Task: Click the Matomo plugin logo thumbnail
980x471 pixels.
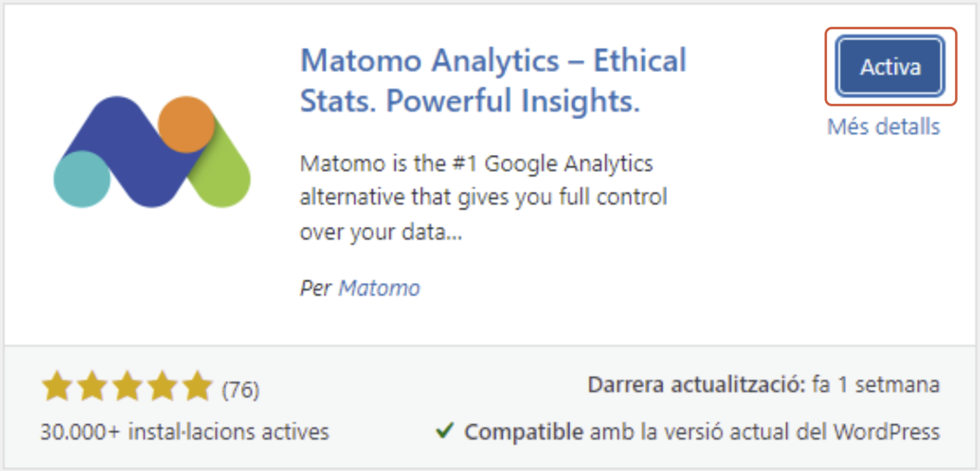Action: (x=152, y=152)
